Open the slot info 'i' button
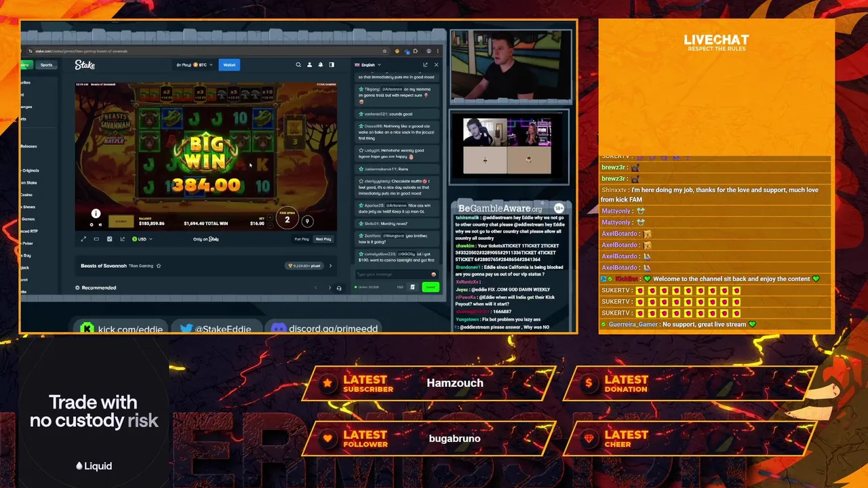The width and height of the screenshot is (868, 488). (x=96, y=213)
